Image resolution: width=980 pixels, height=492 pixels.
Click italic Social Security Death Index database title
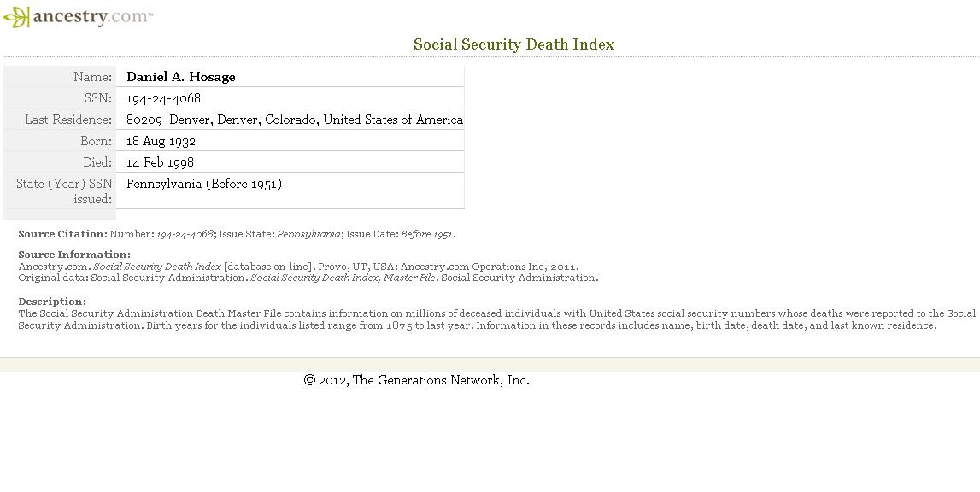pyautogui.click(x=157, y=266)
